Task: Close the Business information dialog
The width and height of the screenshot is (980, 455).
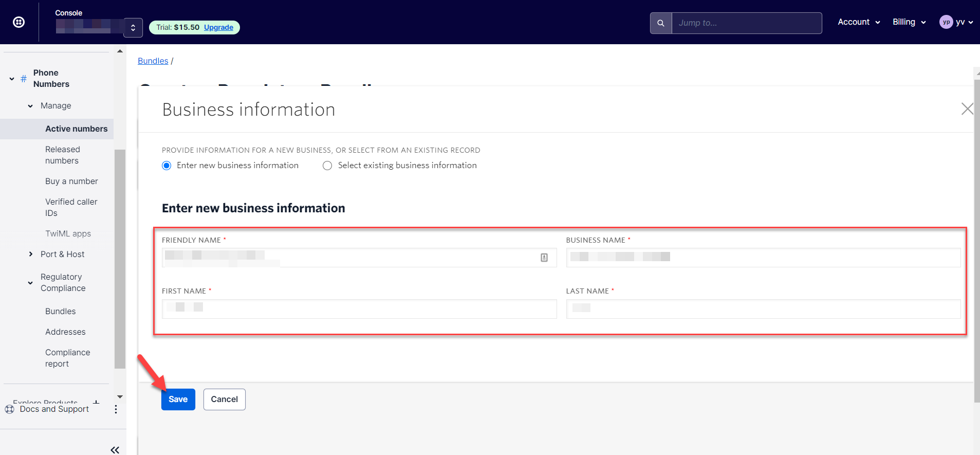Action: pyautogui.click(x=967, y=109)
